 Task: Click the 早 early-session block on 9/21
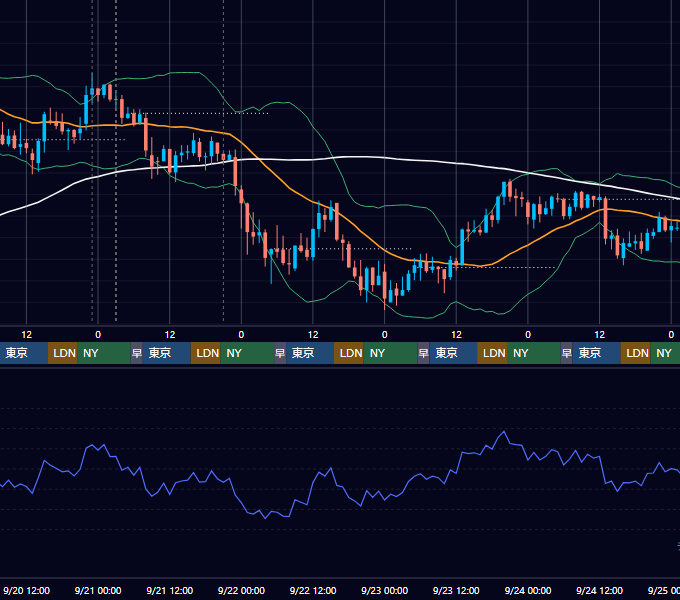coord(137,353)
